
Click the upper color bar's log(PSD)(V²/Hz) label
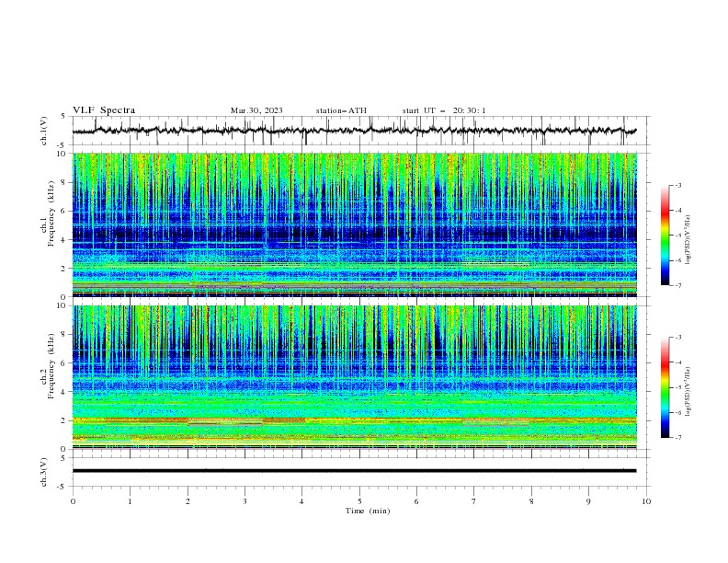click(688, 239)
